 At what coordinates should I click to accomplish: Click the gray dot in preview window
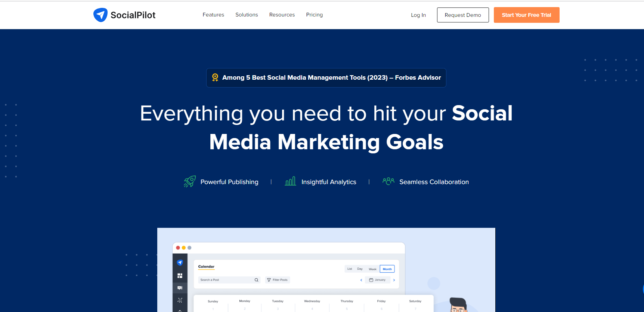pos(189,248)
